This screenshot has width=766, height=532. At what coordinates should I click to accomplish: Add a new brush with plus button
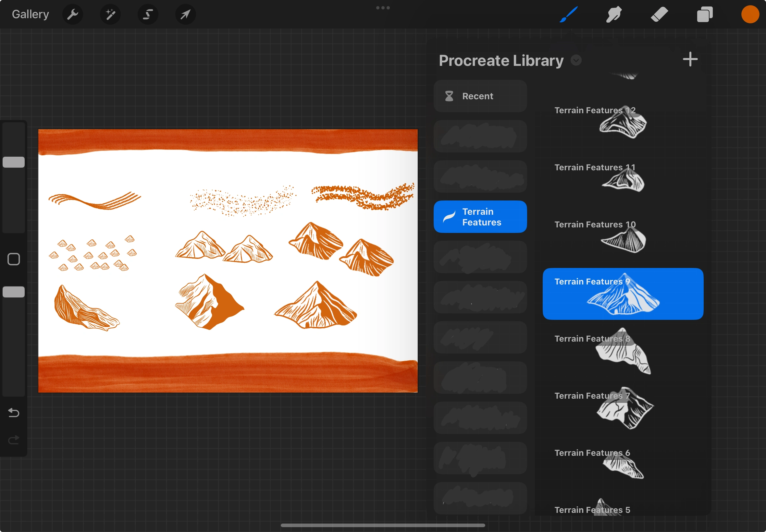coord(690,59)
